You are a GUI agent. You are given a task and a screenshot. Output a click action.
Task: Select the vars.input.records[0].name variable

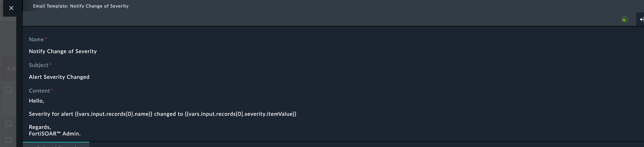[x=113, y=114]
